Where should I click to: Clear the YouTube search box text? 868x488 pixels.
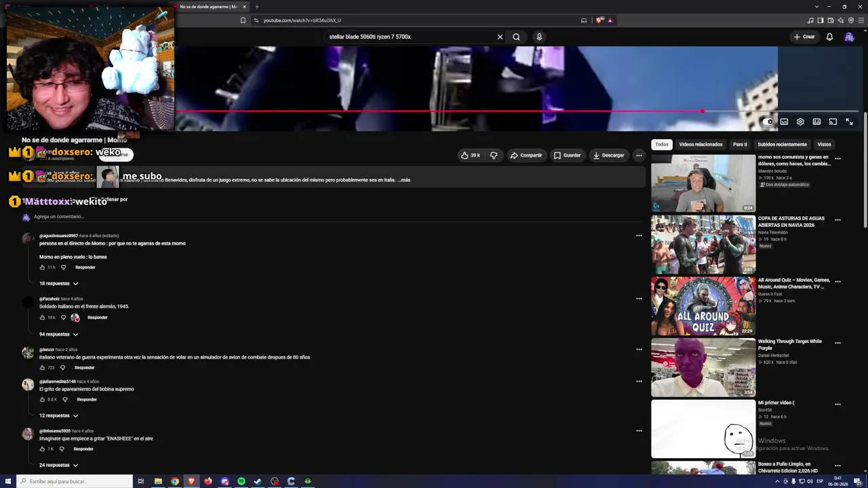500,37
